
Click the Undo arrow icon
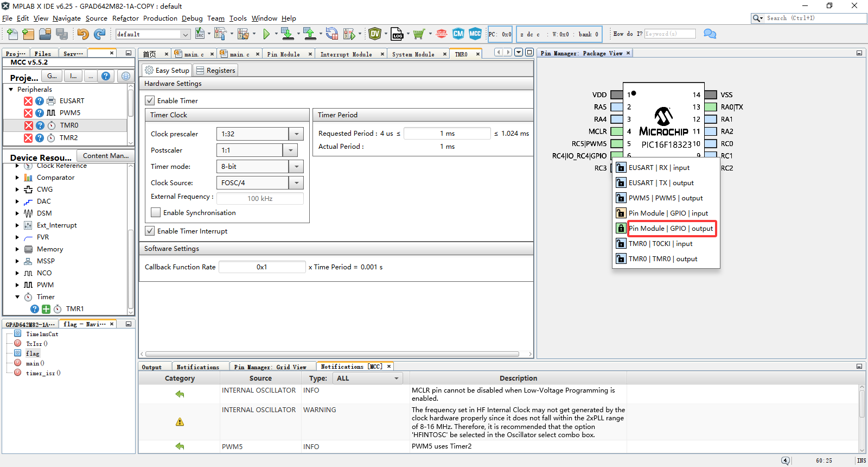click(x=82, y=34)
